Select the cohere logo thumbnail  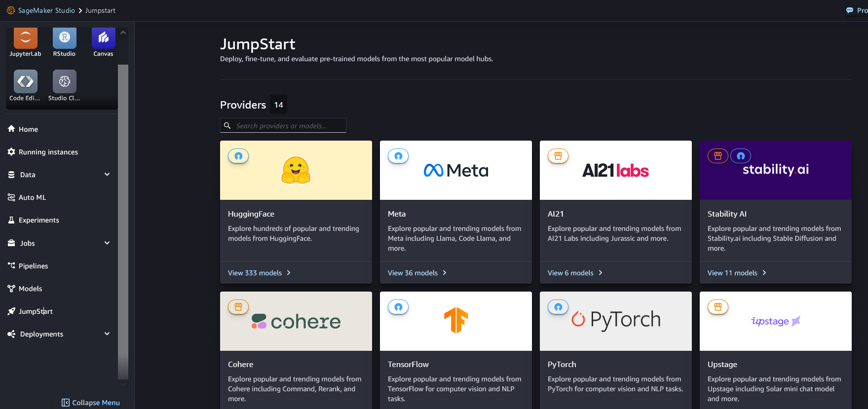(296, 321)
